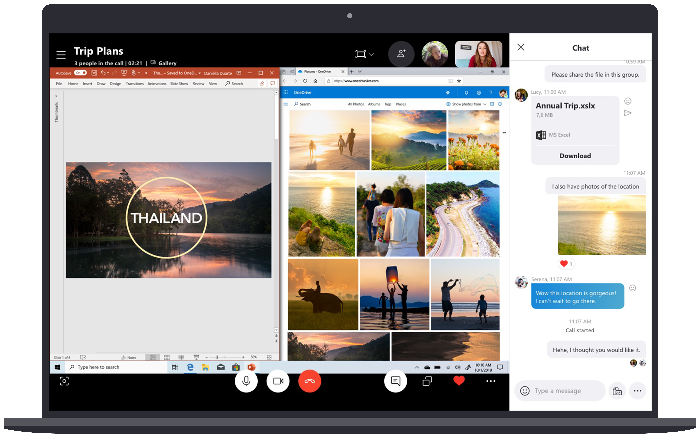The height and width of the screenshot is (438, 700).
Task: Open the share screen options icon
Action: click(427, 381)
